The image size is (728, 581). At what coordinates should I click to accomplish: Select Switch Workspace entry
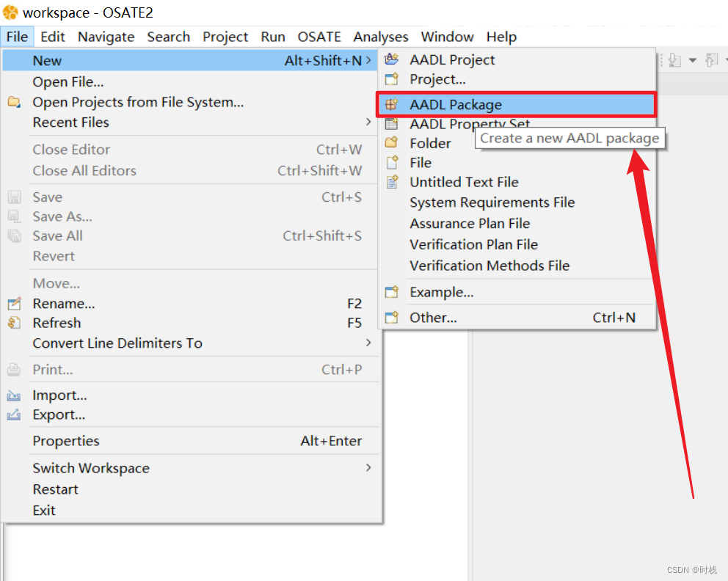click(x=190, y=468)
